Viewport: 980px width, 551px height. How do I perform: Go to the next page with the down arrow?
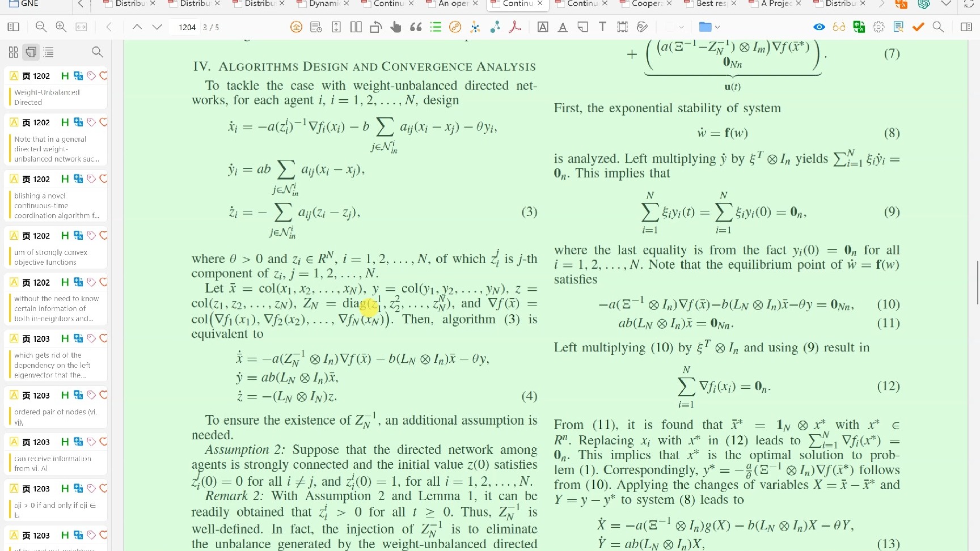pos(157,27)
